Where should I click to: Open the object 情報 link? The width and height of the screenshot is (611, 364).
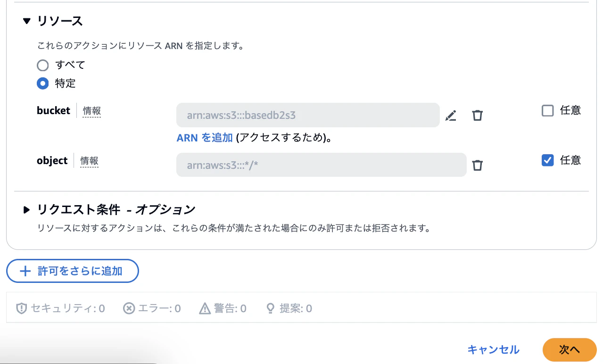89,161
